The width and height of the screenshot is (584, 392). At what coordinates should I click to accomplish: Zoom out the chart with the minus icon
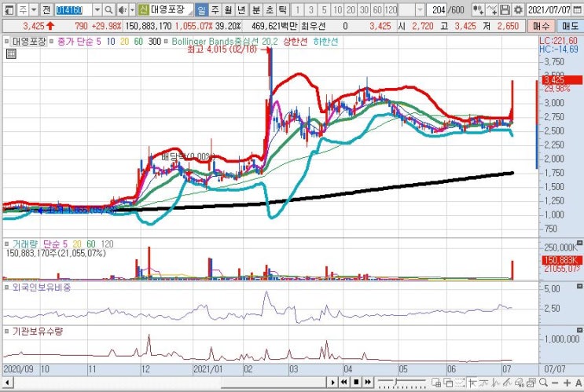tap(556, 383)
